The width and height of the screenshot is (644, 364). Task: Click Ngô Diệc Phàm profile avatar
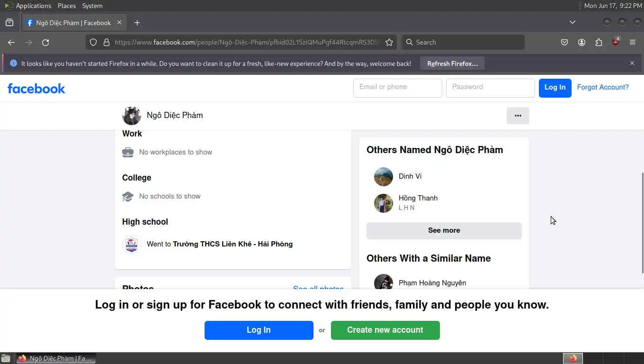coord(132,116)
